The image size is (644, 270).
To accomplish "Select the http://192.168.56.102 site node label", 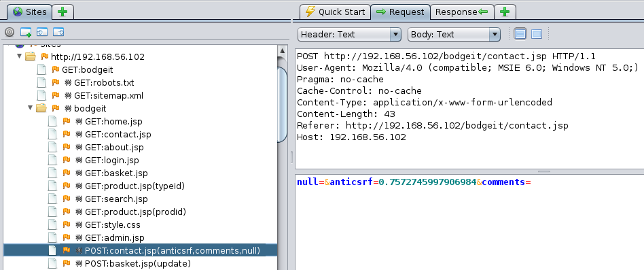I will tap(98, 56).
